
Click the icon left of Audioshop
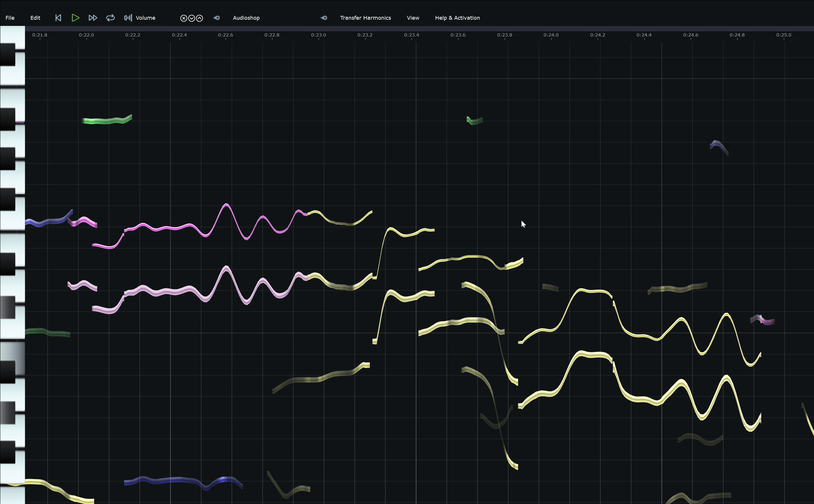217,18
